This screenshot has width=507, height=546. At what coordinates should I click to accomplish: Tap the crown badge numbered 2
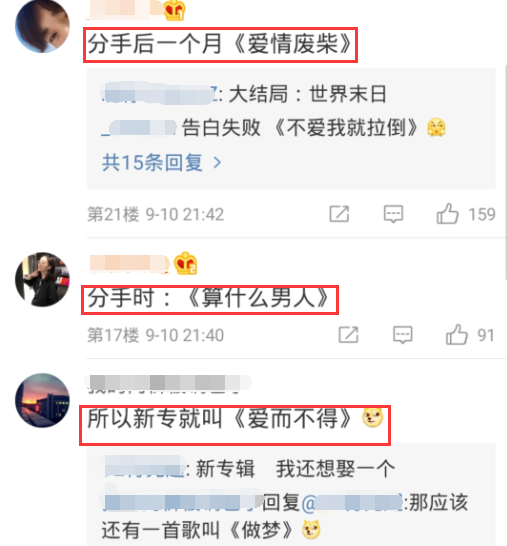(185, 264)
